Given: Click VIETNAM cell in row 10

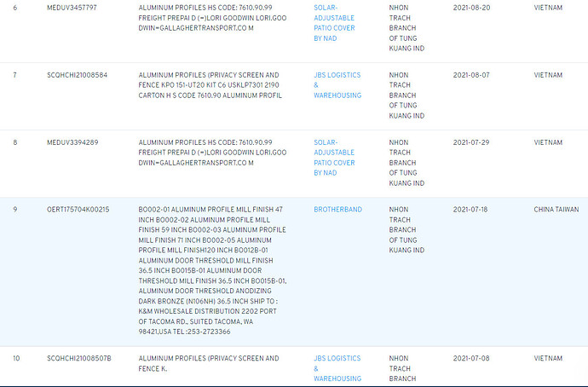Looking at the screenshot, I should [548, 359].
